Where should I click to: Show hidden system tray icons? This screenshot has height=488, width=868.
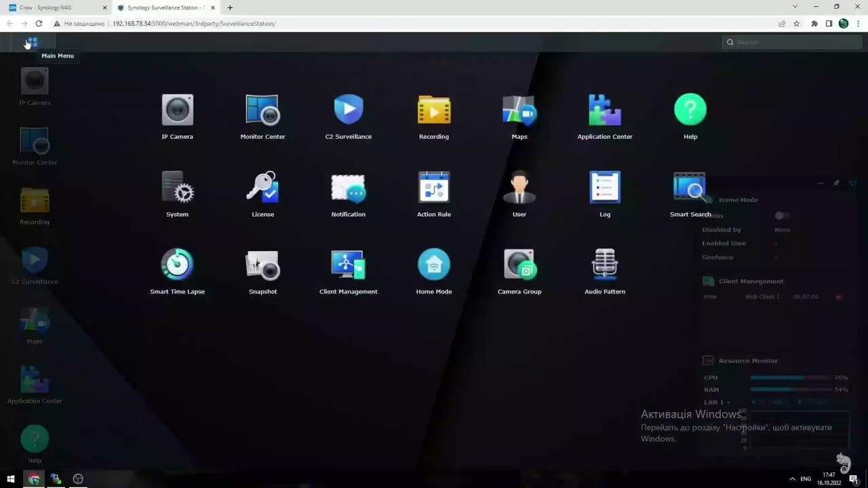pyautogui.click(x=792, y=479)
